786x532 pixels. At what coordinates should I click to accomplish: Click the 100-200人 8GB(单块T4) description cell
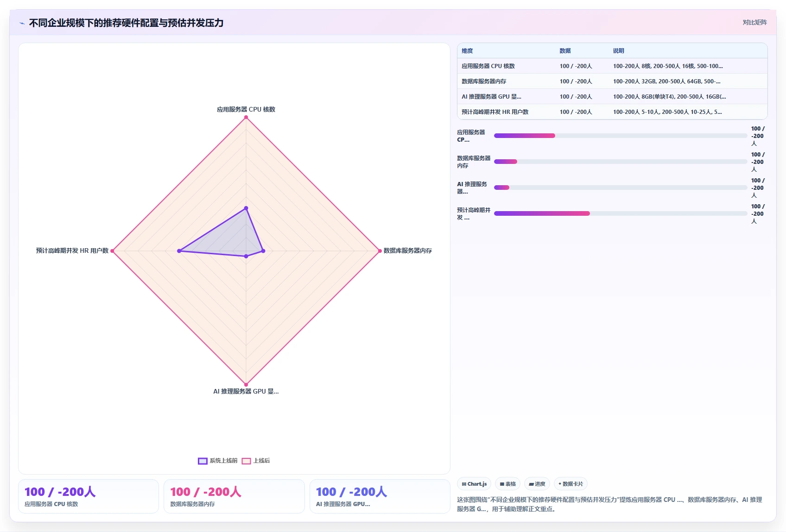pyautogui.click(x=670, y=97)
